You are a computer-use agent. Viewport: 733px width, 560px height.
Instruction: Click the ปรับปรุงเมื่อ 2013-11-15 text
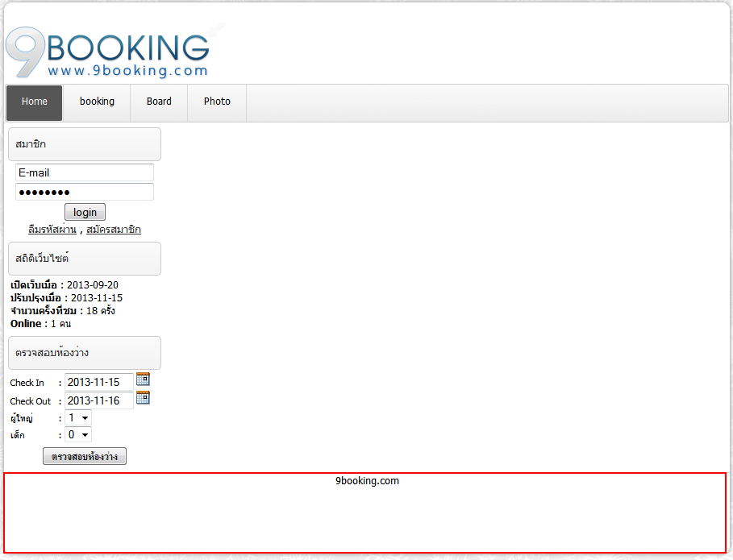click(x=66, y=298)
